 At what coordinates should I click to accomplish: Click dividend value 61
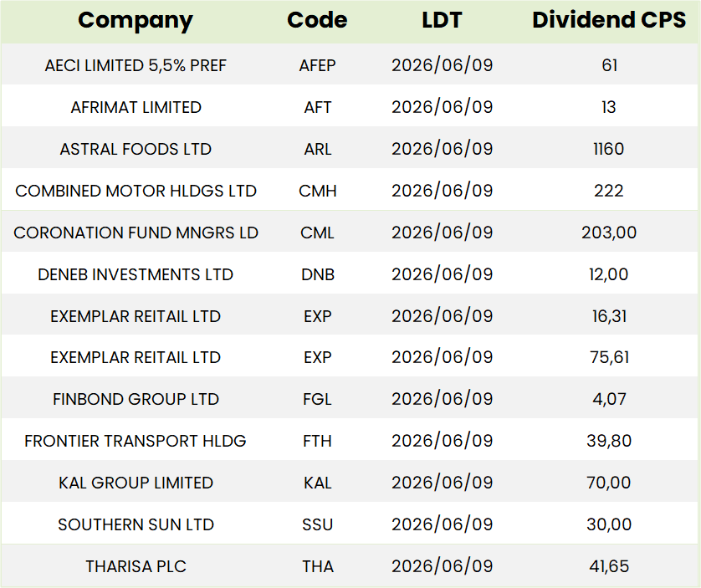tap(609, 65)
